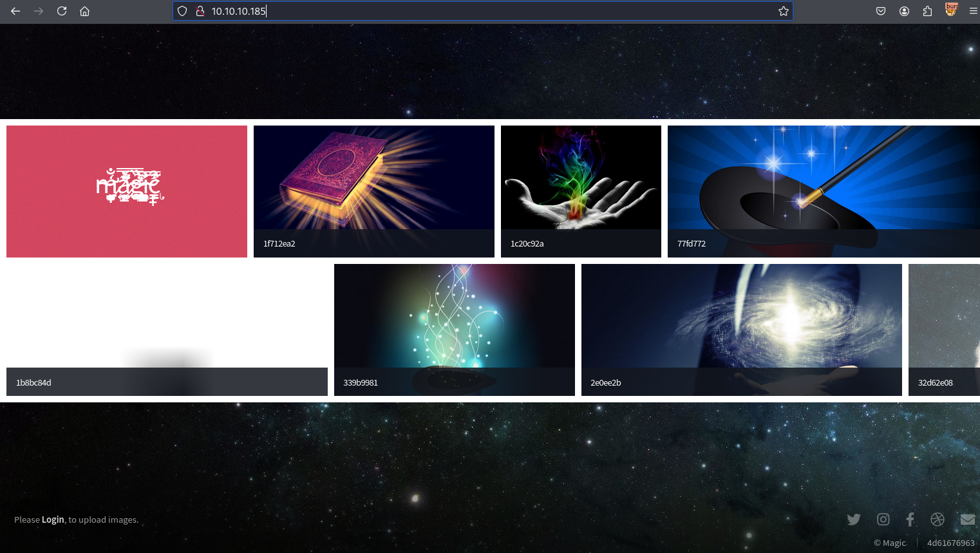Open the Firefox hamburger menu

click(x=973, y=11)
